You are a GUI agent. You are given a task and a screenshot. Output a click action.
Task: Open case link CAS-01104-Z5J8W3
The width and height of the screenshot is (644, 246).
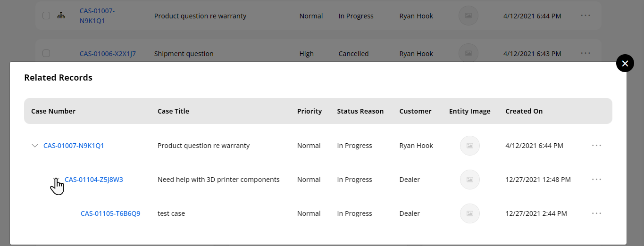[94, 180]
